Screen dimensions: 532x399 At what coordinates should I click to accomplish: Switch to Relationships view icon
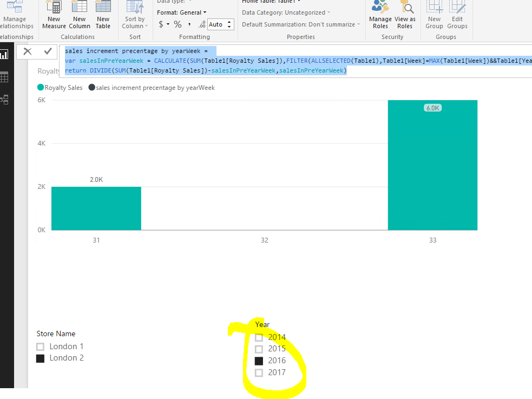[4, 100]
